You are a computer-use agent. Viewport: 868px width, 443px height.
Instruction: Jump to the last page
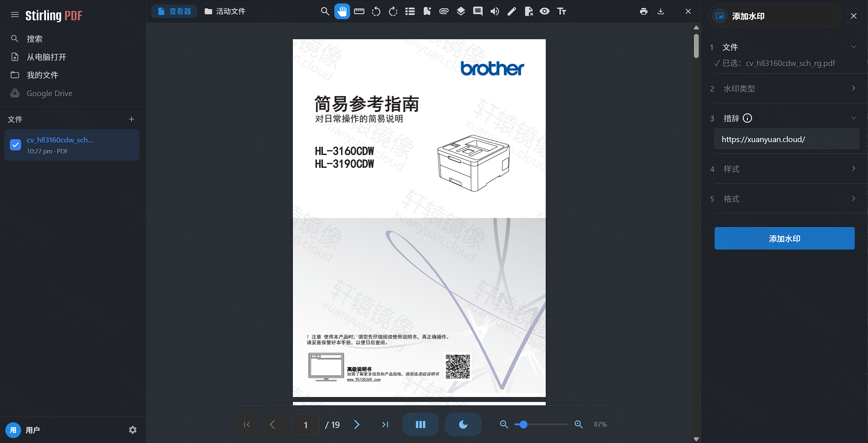point(385,425)
